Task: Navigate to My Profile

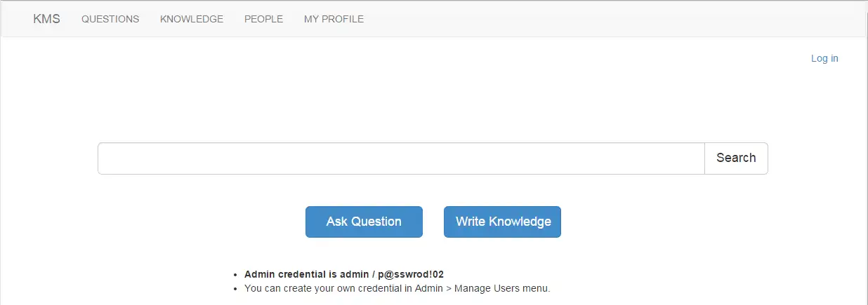Action: [x=334, y=19]
